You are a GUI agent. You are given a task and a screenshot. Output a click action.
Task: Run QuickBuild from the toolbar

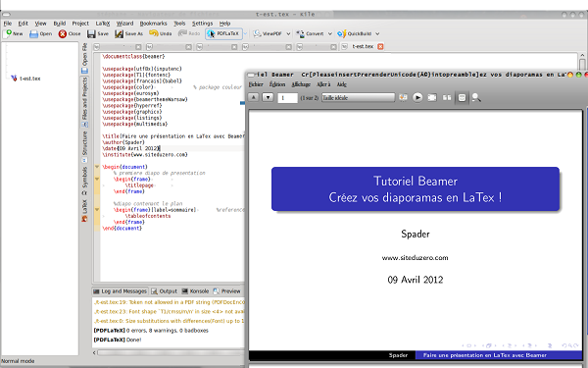[355, 33]
